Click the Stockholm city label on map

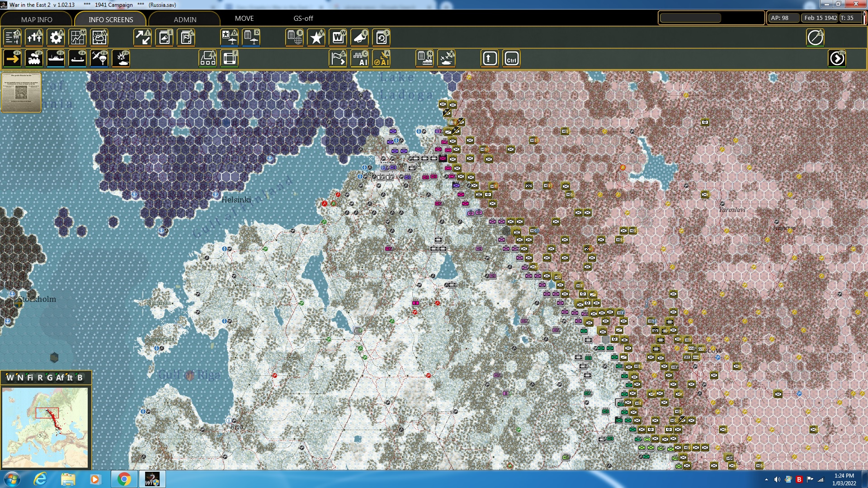[37, 299]
